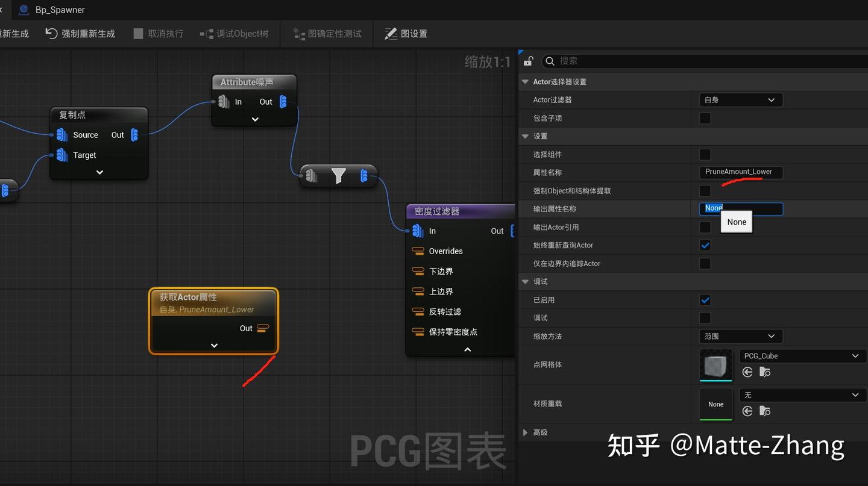
Task: Select the 取消执行 (cancel execution) toolbar icon
Action: [x=137, y=33]
